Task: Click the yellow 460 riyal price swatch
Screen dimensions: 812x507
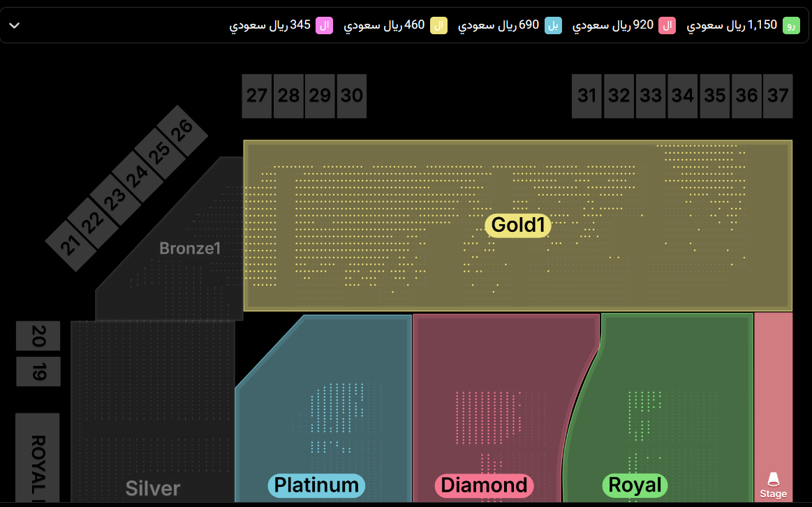Action: 438,25
